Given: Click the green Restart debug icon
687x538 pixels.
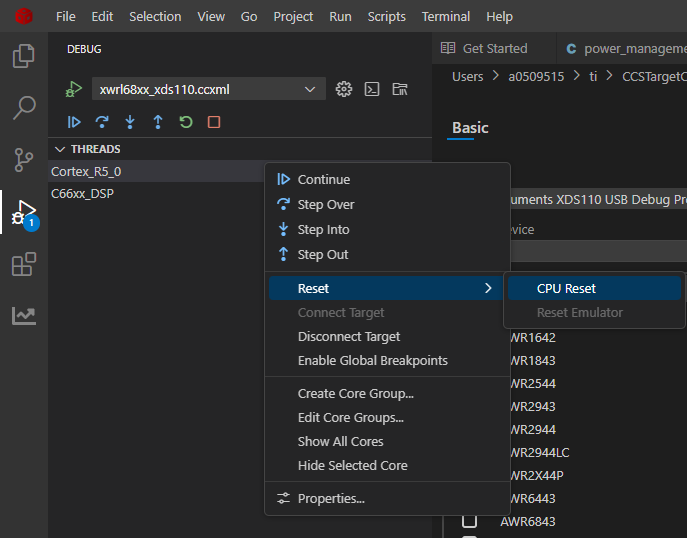Looking at the screenshot, I should tap(186, 122).
